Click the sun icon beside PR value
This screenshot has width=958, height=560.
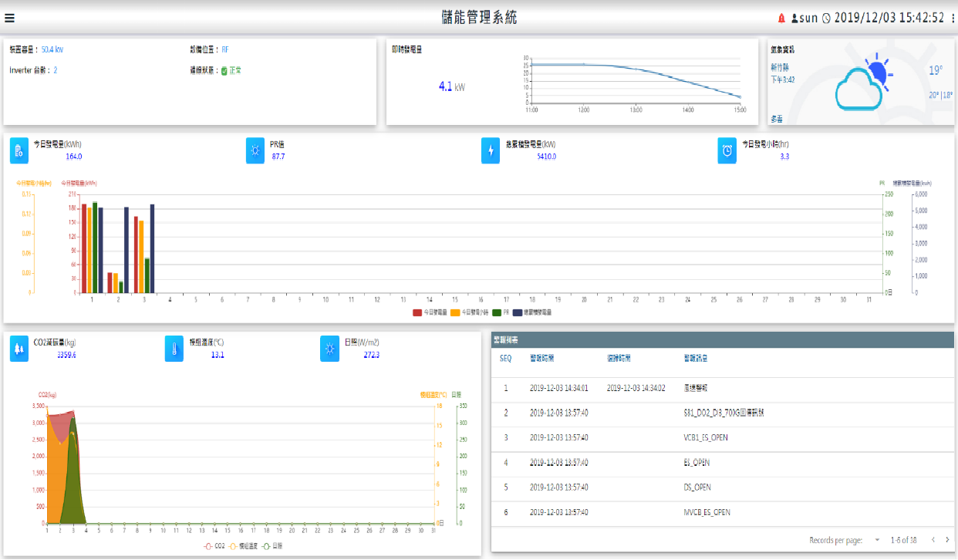255,150
